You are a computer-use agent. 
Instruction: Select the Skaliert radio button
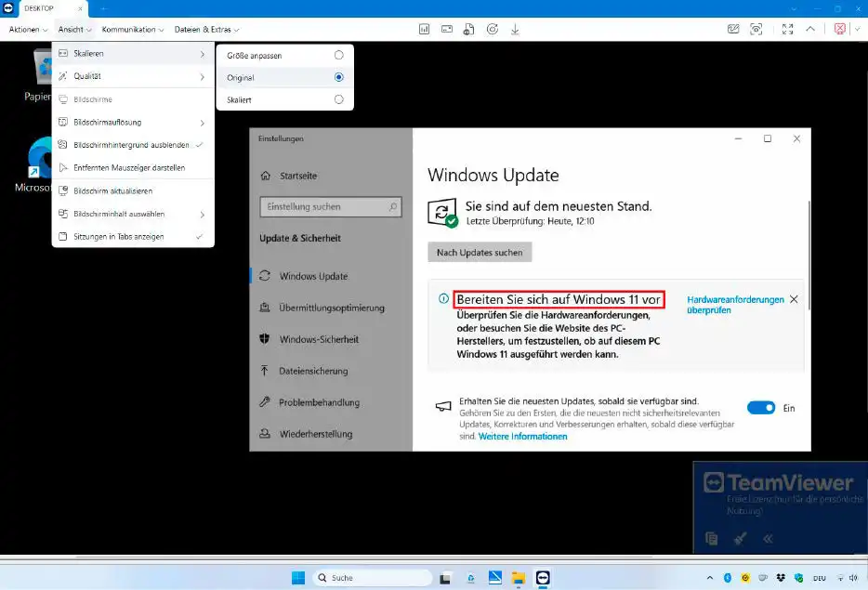tap(340, 98)
